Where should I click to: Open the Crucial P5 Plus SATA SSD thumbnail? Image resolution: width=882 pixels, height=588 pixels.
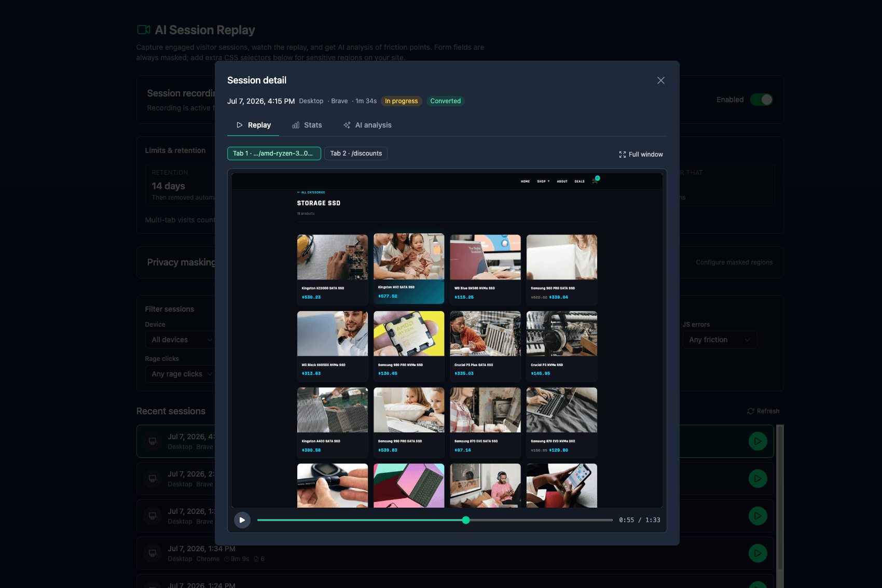[485, 333]
